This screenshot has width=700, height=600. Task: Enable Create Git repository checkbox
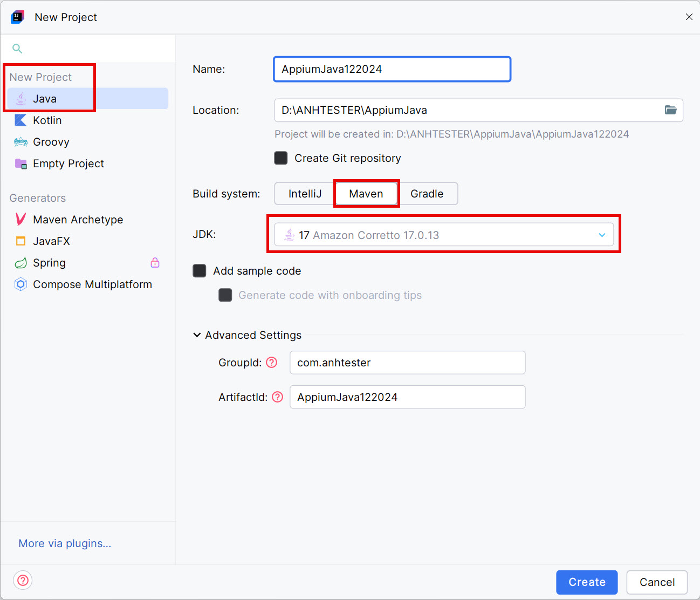pos(281,158)
